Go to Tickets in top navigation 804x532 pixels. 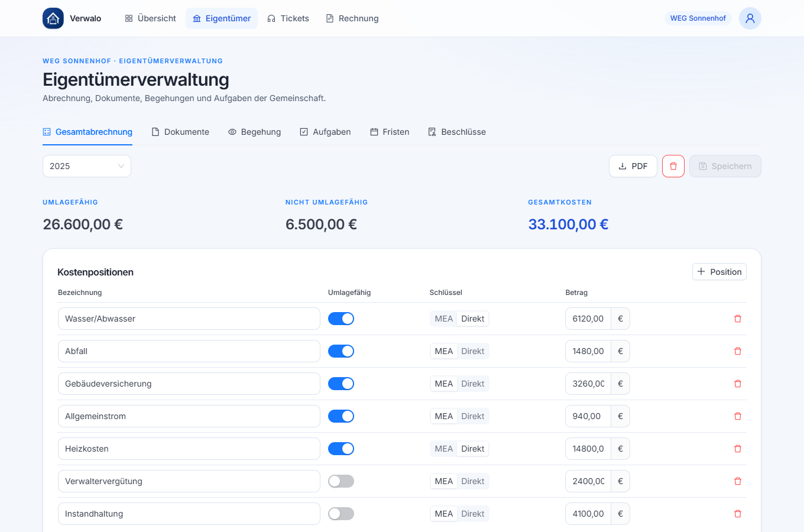click(288, 18)
